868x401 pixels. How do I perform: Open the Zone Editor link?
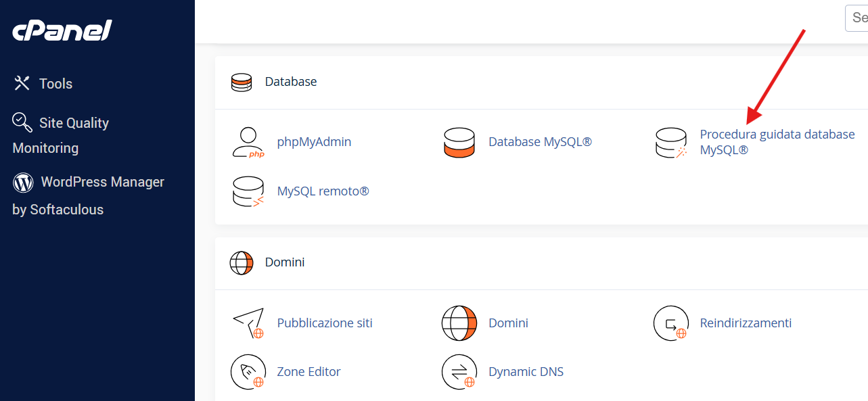point(309,371)
